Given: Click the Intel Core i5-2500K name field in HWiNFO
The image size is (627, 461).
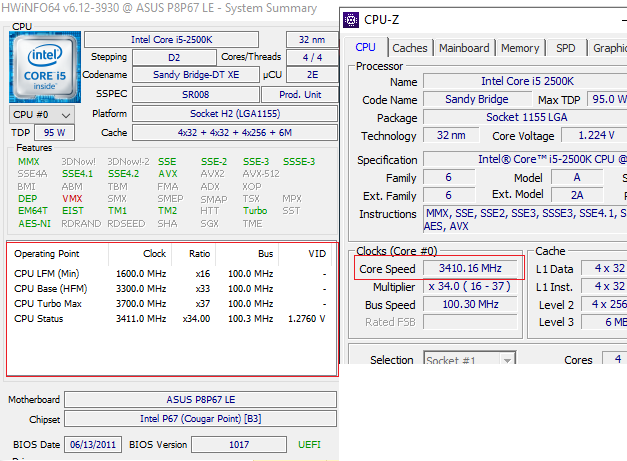Looking at the screenshot, I should click(172, 40).
